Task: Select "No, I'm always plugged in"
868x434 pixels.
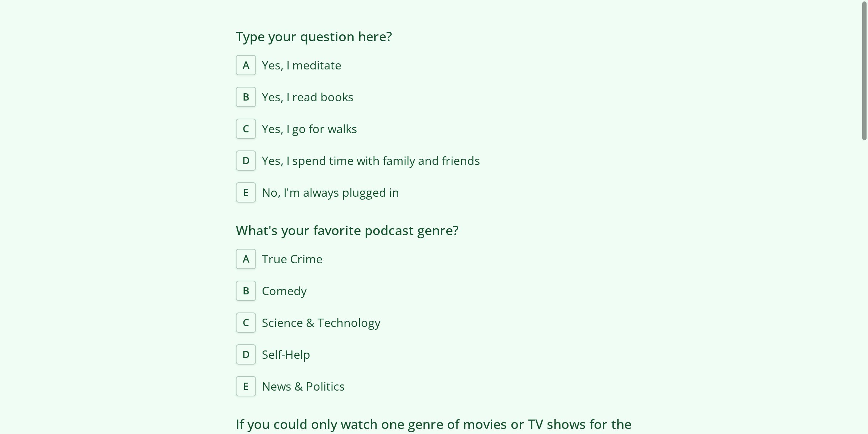Action: coord(330,192)
